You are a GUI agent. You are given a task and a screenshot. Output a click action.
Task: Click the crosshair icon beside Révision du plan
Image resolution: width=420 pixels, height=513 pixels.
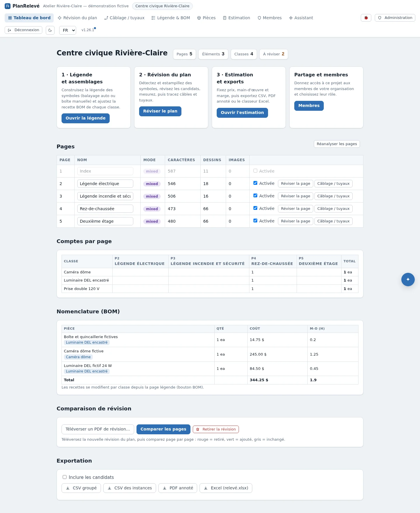(60, 18)
